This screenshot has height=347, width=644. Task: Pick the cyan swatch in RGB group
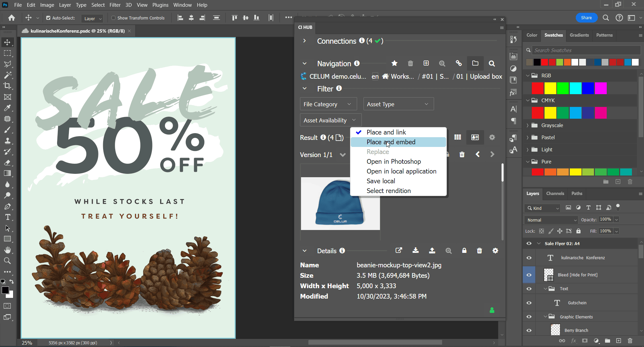[575, 88]
